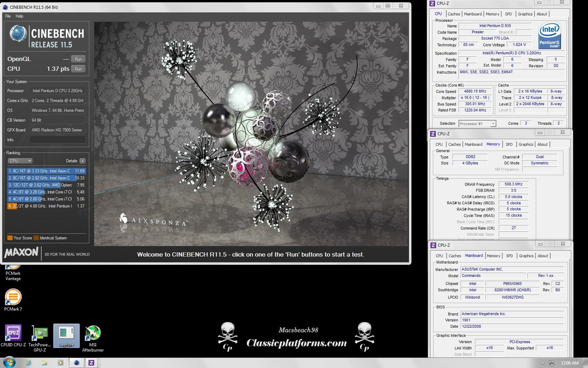Screen dimensions: 588x368
Task: Launch TechPowerUp GPU-Z desktop shortcut
Action: tap(40, 339)
